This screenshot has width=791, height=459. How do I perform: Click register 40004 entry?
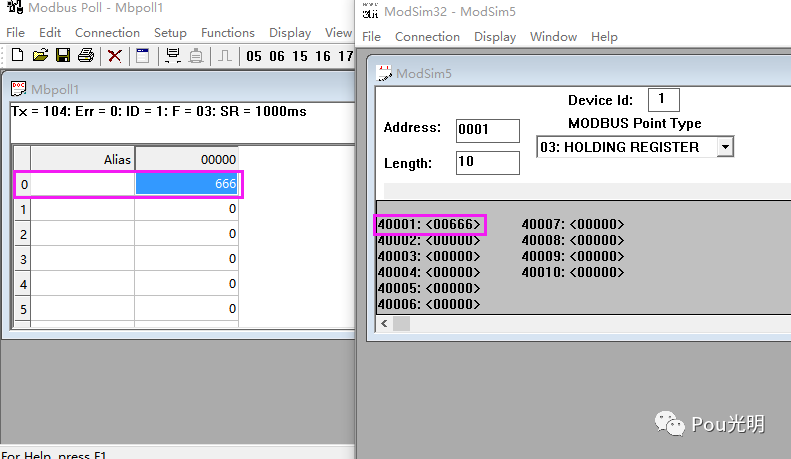[429, 272]
